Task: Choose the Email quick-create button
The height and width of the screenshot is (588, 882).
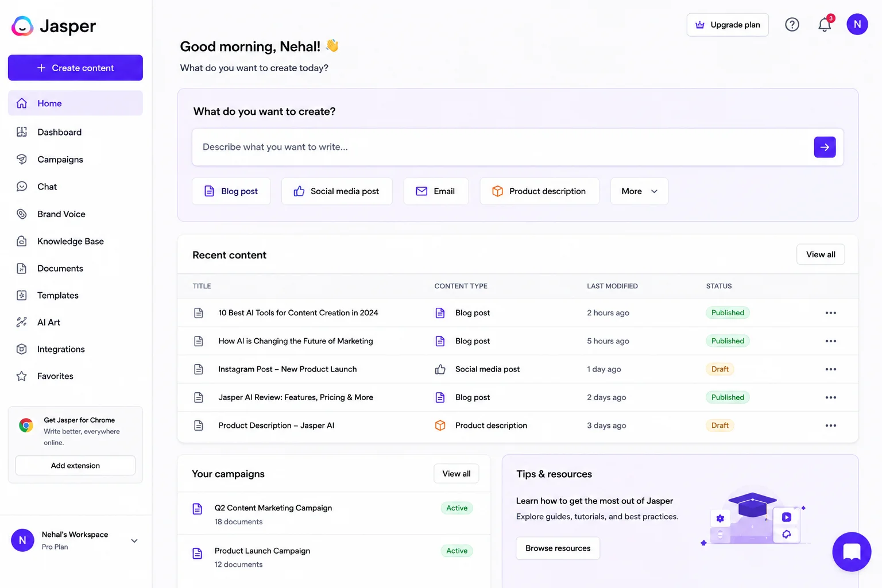Action: click(436, 191)
